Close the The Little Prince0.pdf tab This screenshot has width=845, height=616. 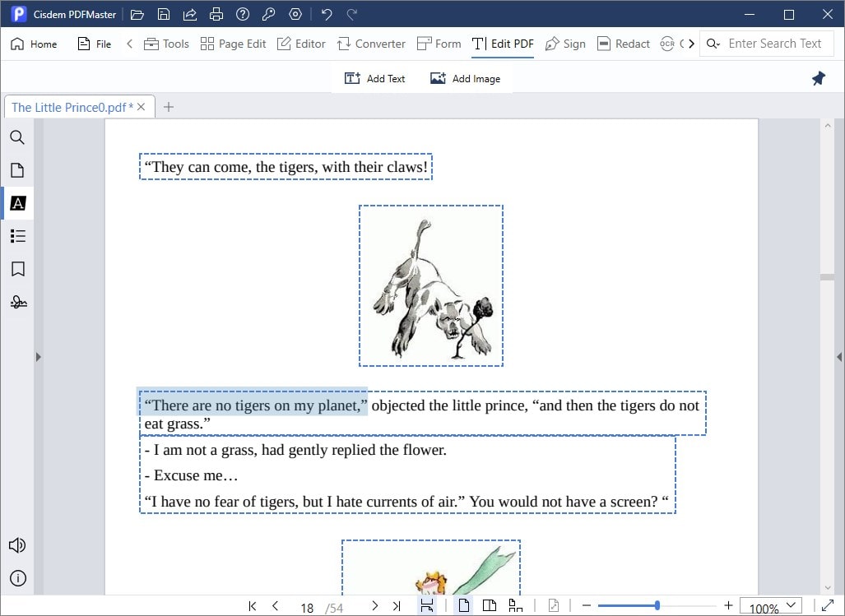pos(142,107)
